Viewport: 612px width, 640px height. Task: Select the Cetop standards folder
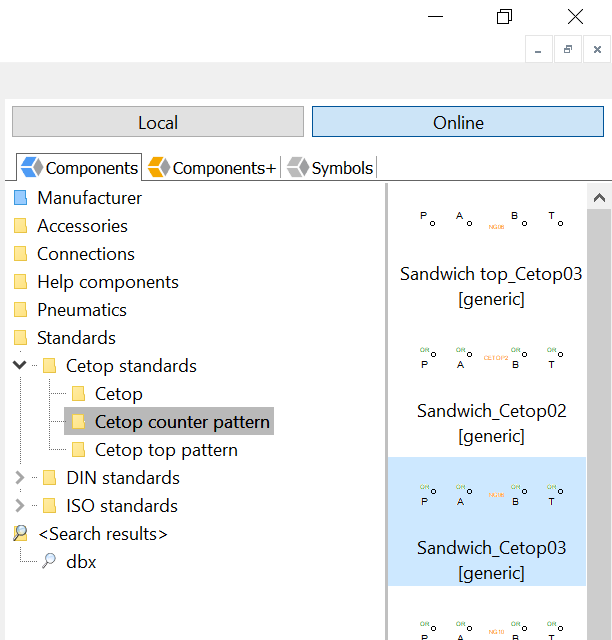(x=131, y=366)
